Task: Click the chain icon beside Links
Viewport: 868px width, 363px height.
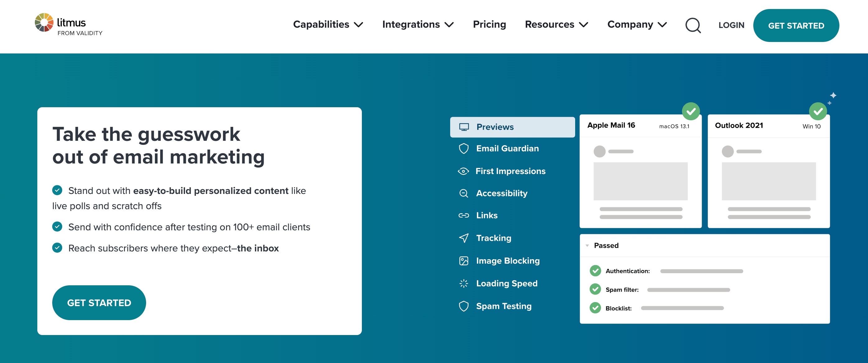Action: (x=464, y=215)
